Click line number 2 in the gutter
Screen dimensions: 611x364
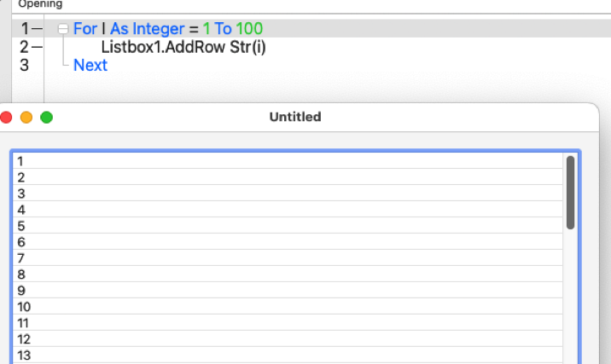(24, 47)
